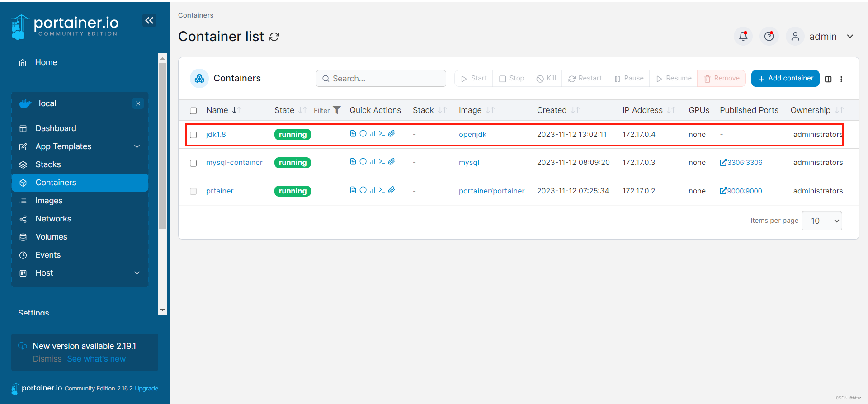Expand Host submenu chevron

pyautogui.click(x=137, y=273)
